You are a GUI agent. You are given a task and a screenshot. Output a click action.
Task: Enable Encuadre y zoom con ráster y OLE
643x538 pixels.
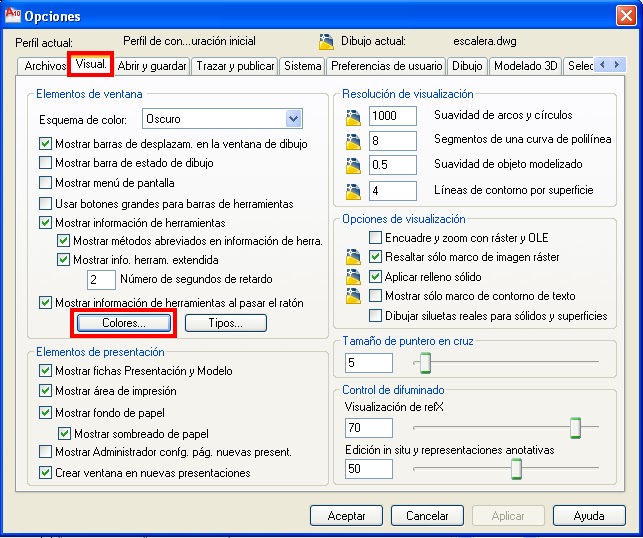[375, 237]
